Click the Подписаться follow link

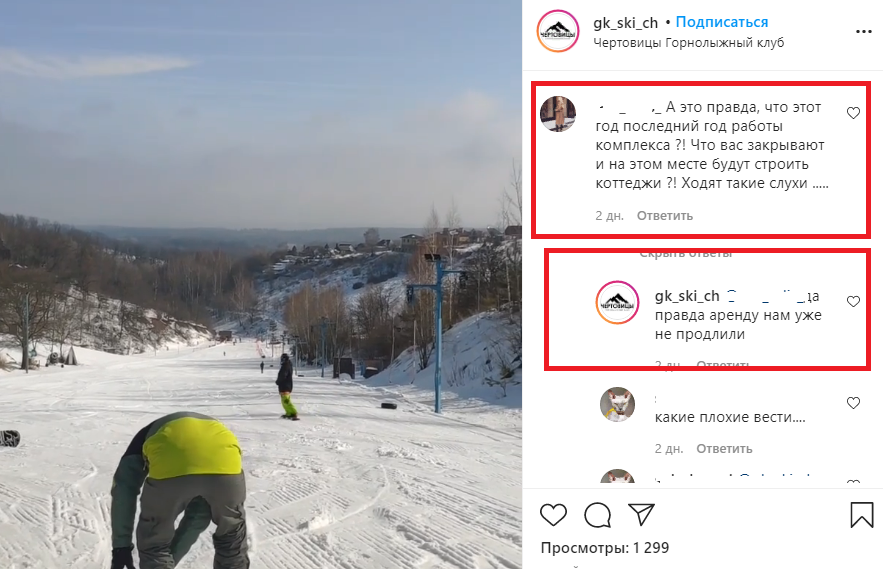point(722,22)
